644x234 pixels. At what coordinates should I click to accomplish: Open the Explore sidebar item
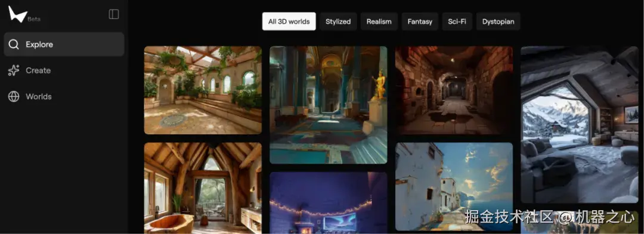(x=64, y=44)
